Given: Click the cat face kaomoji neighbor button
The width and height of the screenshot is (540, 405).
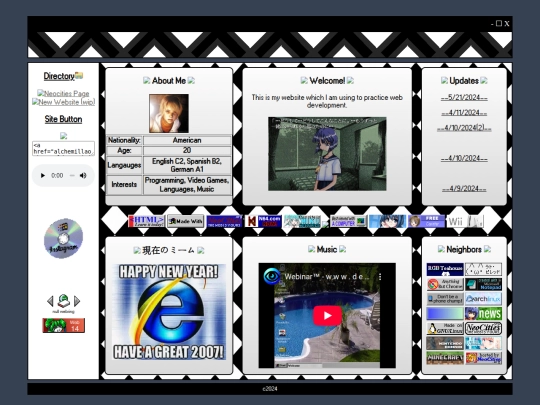Looking at the screenshot, I should click(483, 269).
